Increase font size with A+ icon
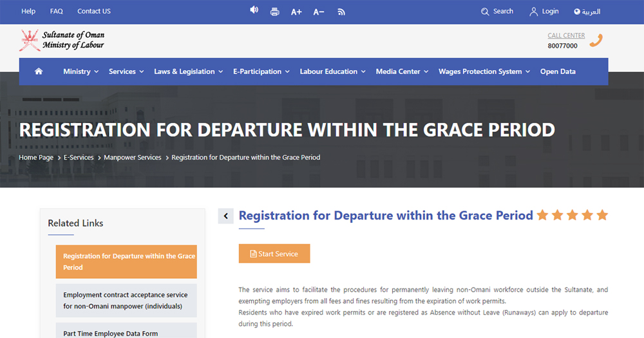644x338 pixels. click(x=296, y=12)
